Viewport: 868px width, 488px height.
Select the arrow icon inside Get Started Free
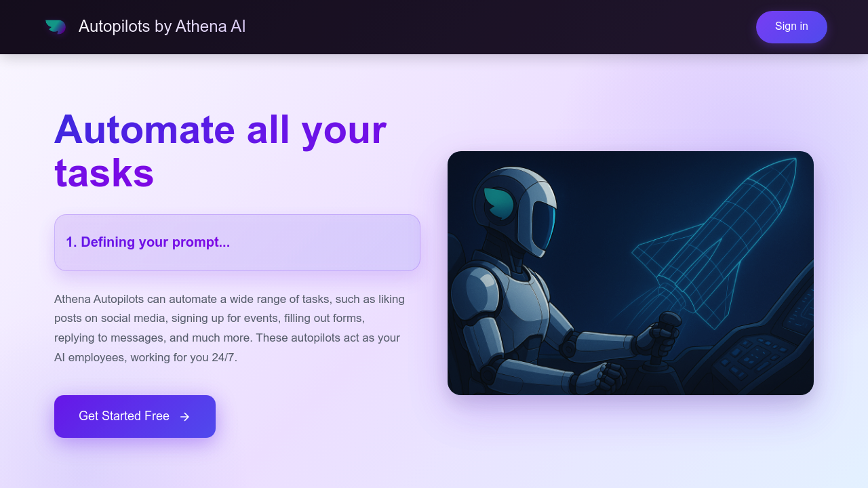[x=184, y=417]
